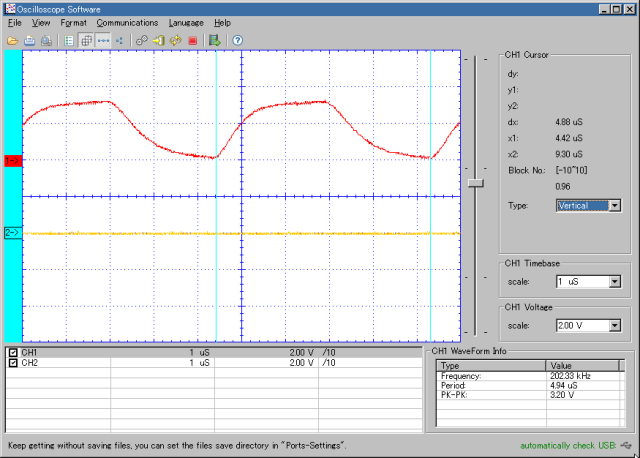
Task: Click the print preview icon
Action: tap(46, 40)
